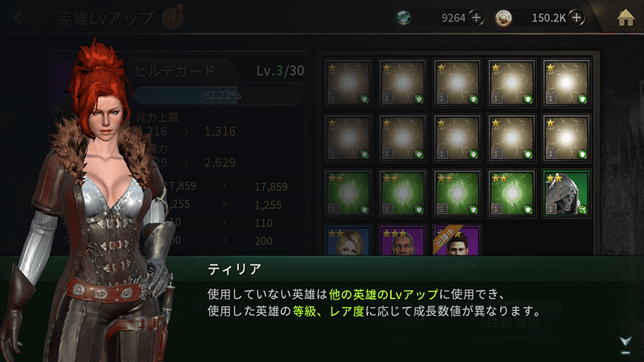Open the question mark help icon
This screenshot has height=362, width=644.
[x=173, y=18]
